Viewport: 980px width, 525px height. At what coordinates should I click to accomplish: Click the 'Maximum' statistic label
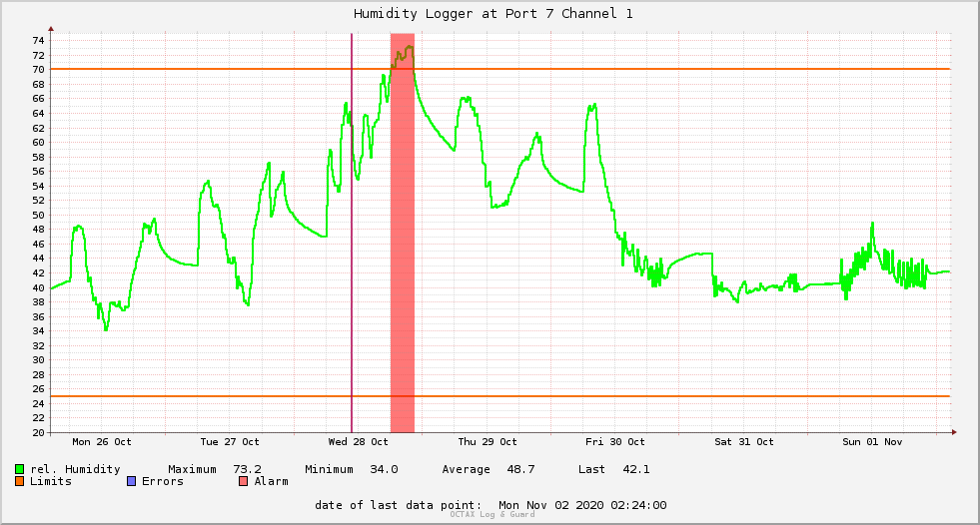pos(192,469)
